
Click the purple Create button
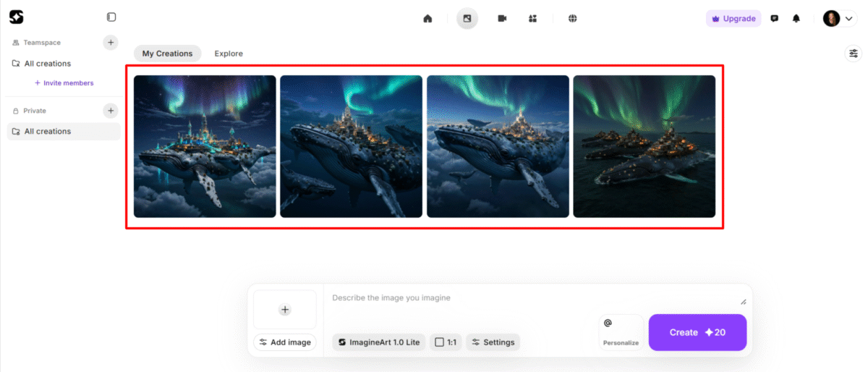(697, 332)
